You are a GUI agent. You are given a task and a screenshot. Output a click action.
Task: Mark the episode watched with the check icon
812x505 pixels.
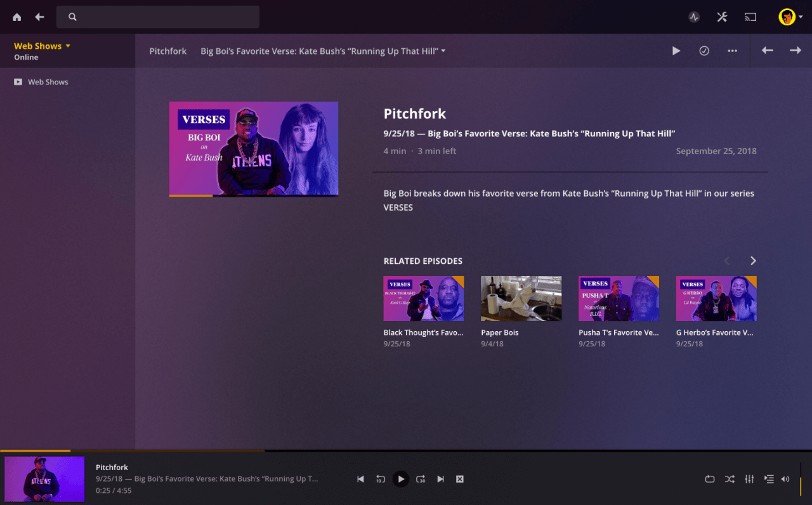pyautogui.click(x=704, y=51)
